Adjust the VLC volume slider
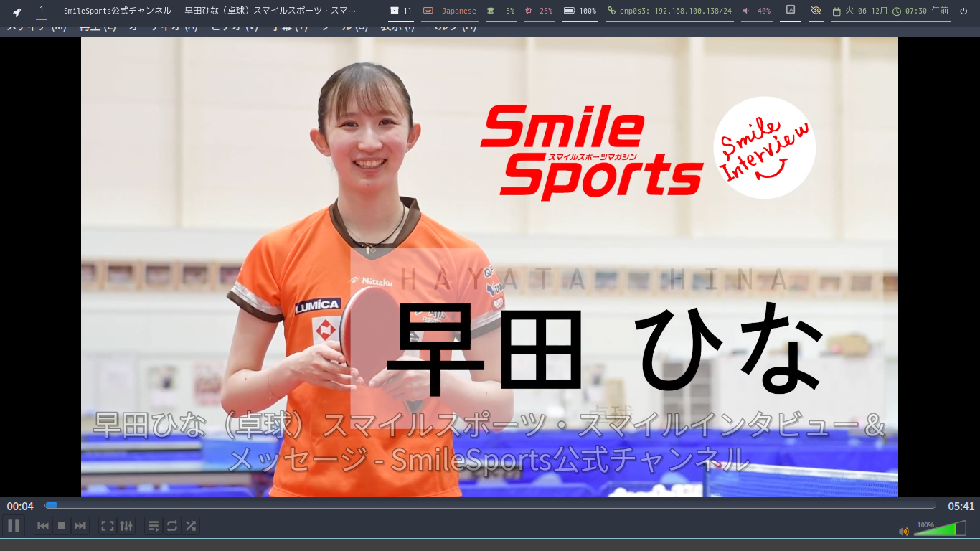 [x=940, y=529]
